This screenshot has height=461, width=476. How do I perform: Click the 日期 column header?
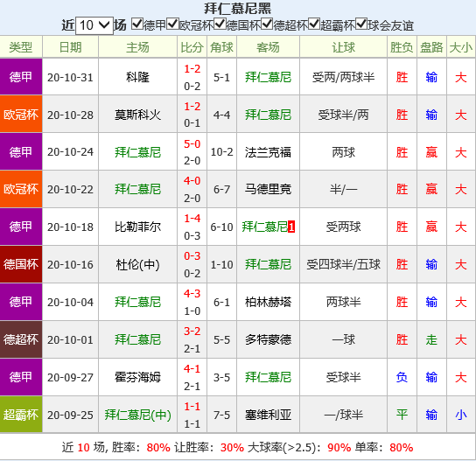click(70, 47)
